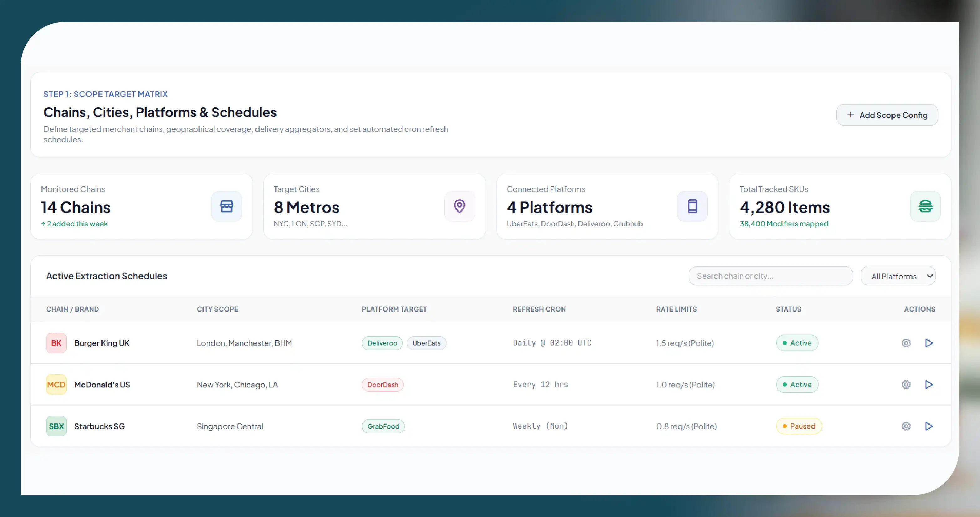Click the burger icon in Total Tracked SKUs
This screenshot has height=517, width=980.
point(925,206)
